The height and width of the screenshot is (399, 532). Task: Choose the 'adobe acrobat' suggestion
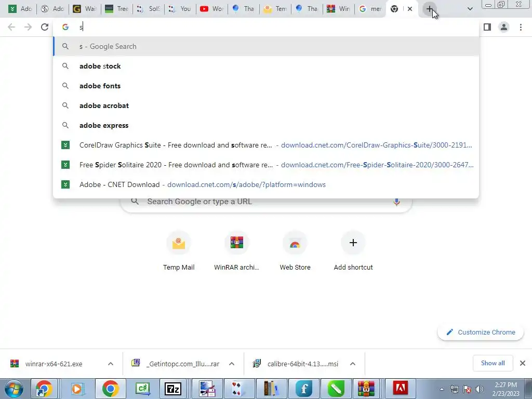[x=266, y=105]
